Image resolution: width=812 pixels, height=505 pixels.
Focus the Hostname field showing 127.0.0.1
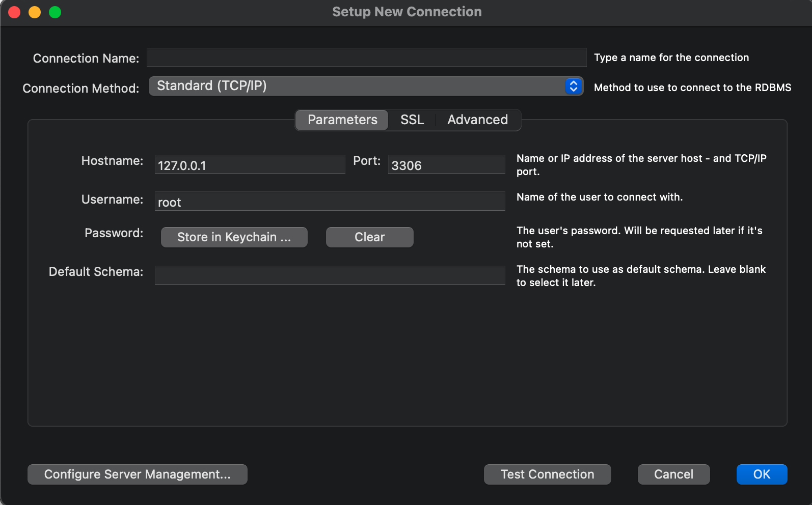(x=250, y=164)
